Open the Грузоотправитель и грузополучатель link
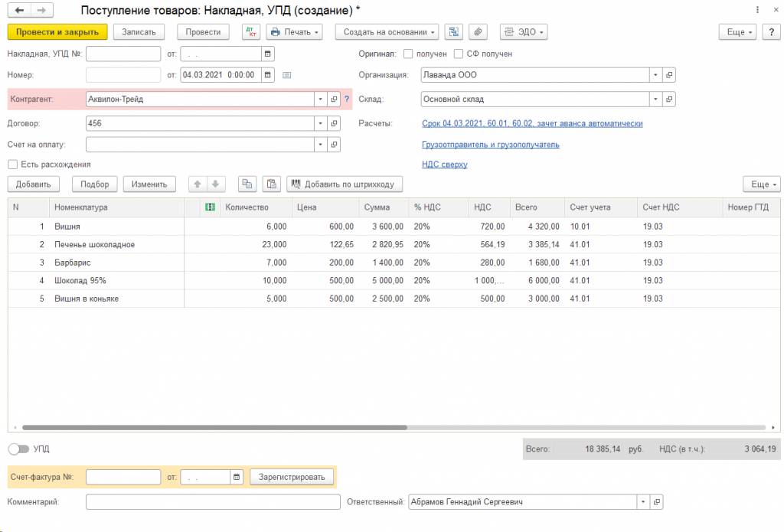 click(x=491, y=145)
